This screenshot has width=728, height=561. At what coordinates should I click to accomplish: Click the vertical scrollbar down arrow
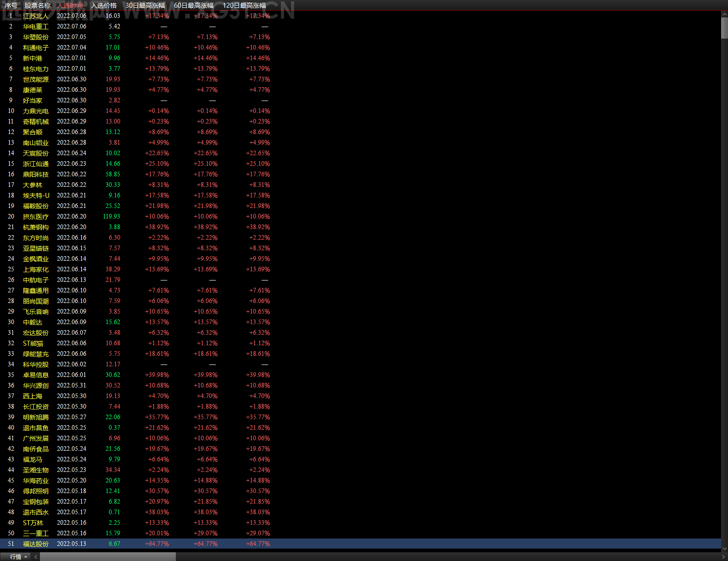coord(724,548)
